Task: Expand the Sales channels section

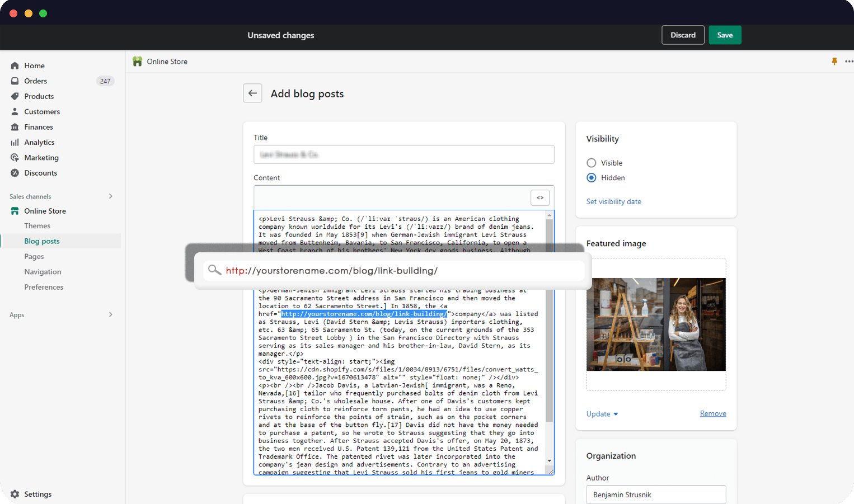Action: click(x=111, y=196)
